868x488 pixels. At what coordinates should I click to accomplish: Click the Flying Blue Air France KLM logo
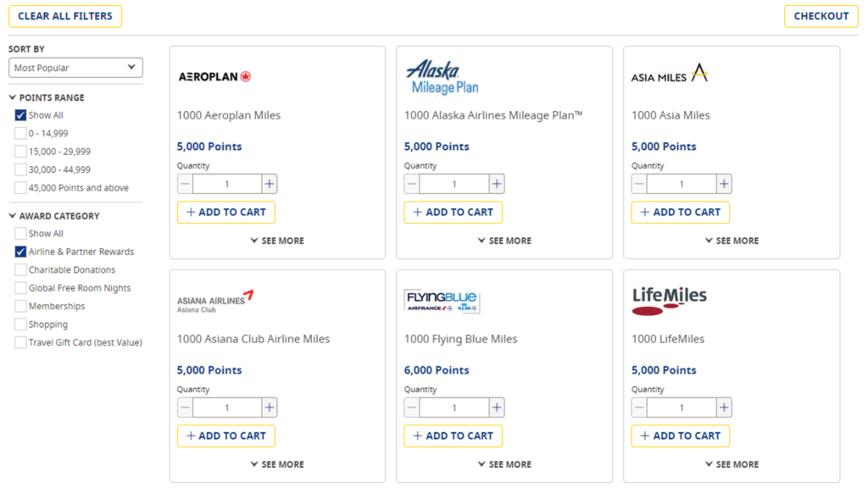tap(440, 300)
